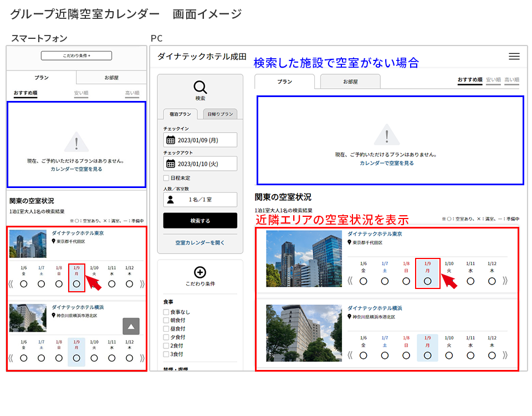The image size is (532, 416).
Task: Open guests and rooms selector 1名/1室
Action: click(x=200, y=200)
